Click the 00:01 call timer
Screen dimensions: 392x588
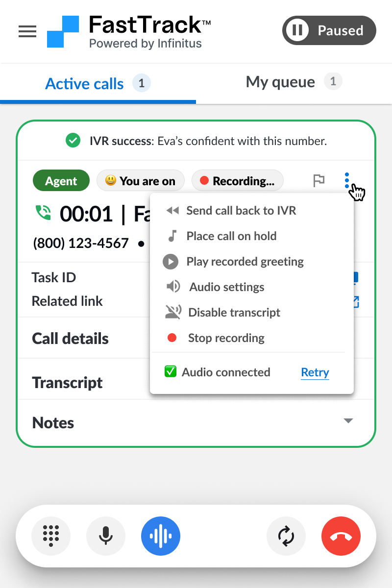click(x=86, y=214)
